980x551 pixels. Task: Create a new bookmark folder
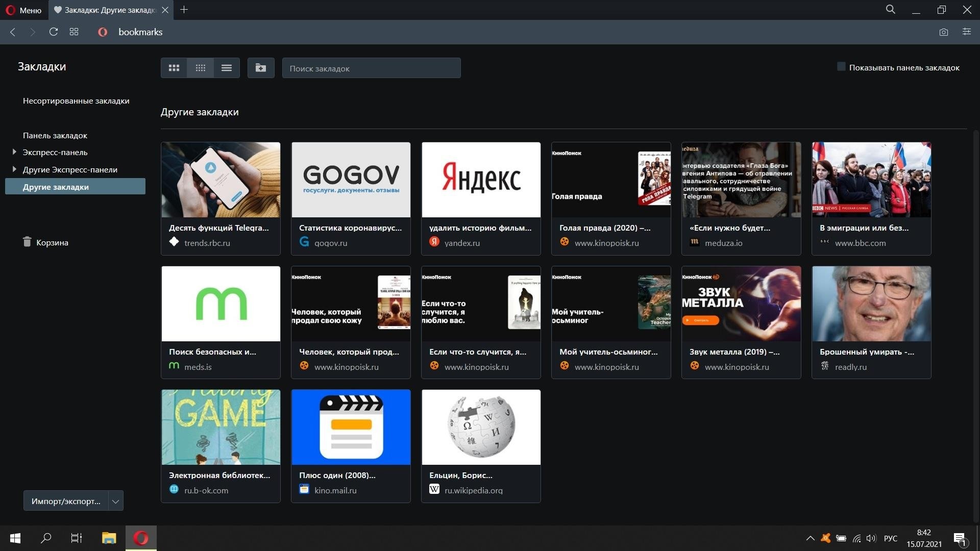click(x=261, y=68)
